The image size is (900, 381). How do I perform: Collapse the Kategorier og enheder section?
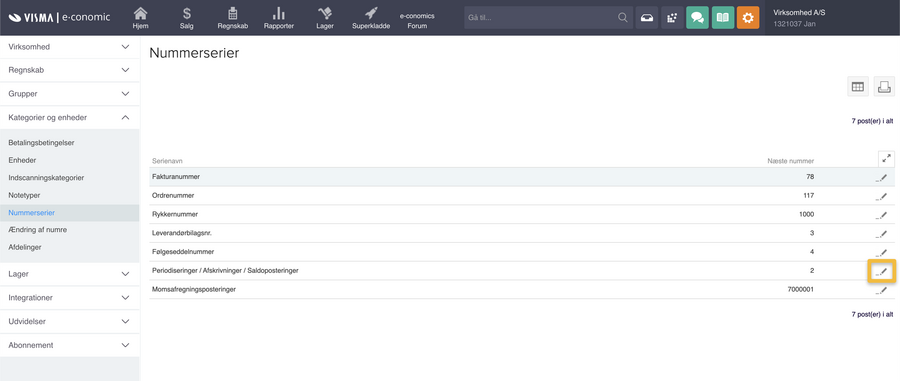point(69,118)
